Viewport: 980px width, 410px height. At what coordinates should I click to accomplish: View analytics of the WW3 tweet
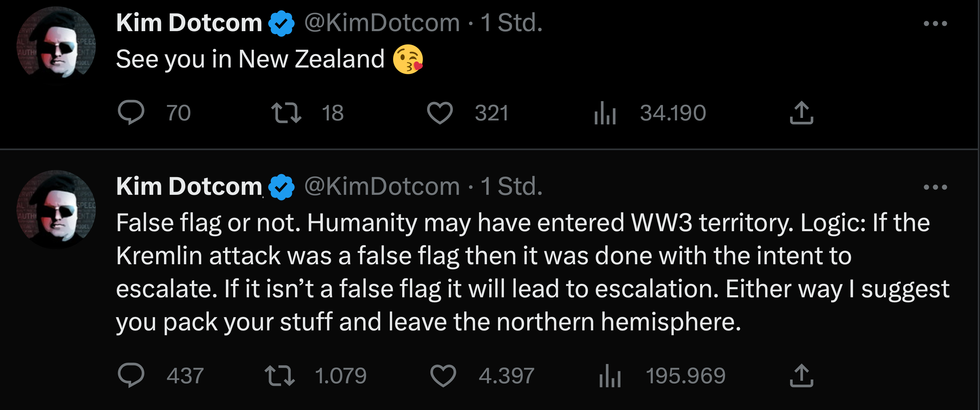tap(610, 375)
